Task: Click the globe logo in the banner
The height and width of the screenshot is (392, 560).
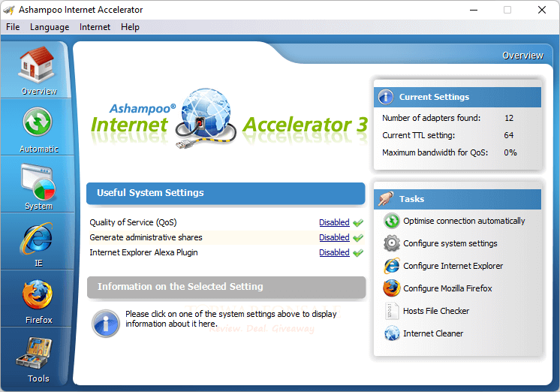Action: tap(206, 118)
